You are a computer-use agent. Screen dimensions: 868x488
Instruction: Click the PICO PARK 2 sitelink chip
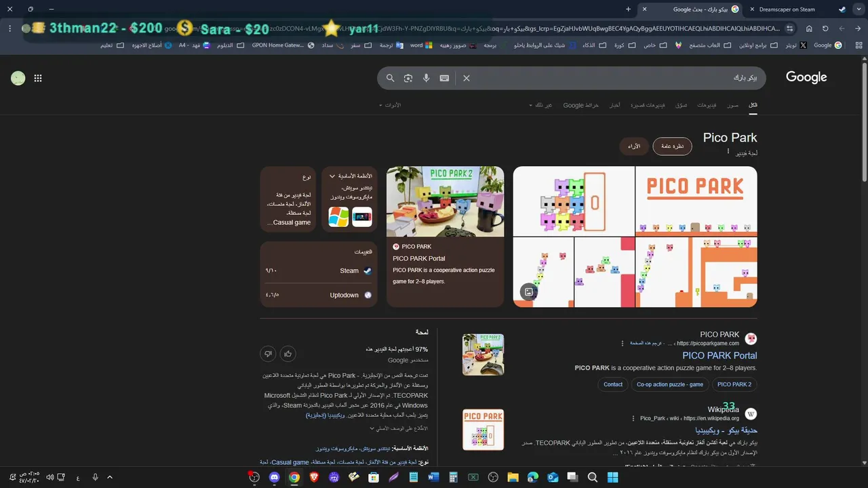tap(734, 384)
